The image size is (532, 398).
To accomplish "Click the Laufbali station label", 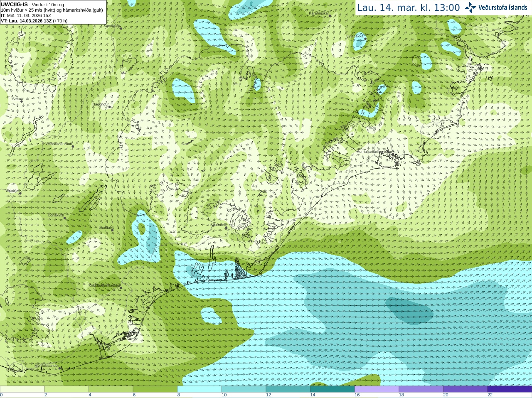I will (106, 228).
